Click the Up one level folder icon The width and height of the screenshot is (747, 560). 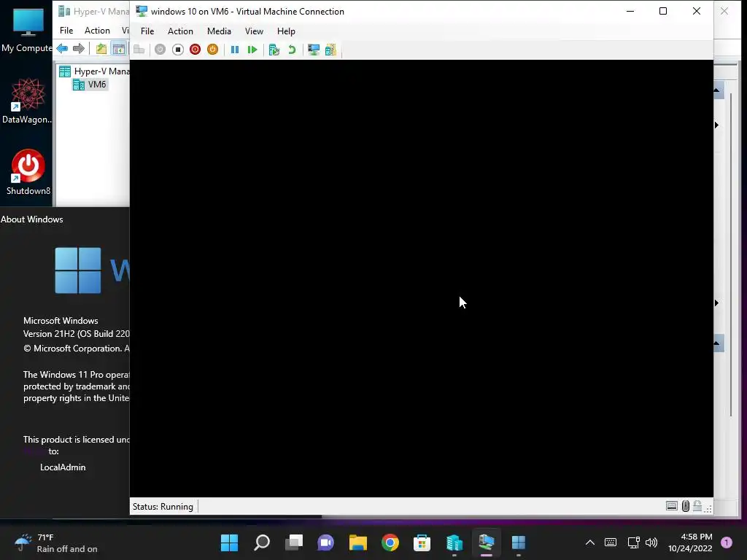point(101,49)
